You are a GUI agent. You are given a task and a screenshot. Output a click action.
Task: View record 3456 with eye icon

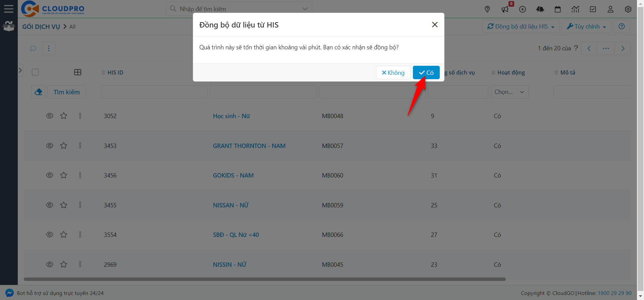click(x=50, y=175)
